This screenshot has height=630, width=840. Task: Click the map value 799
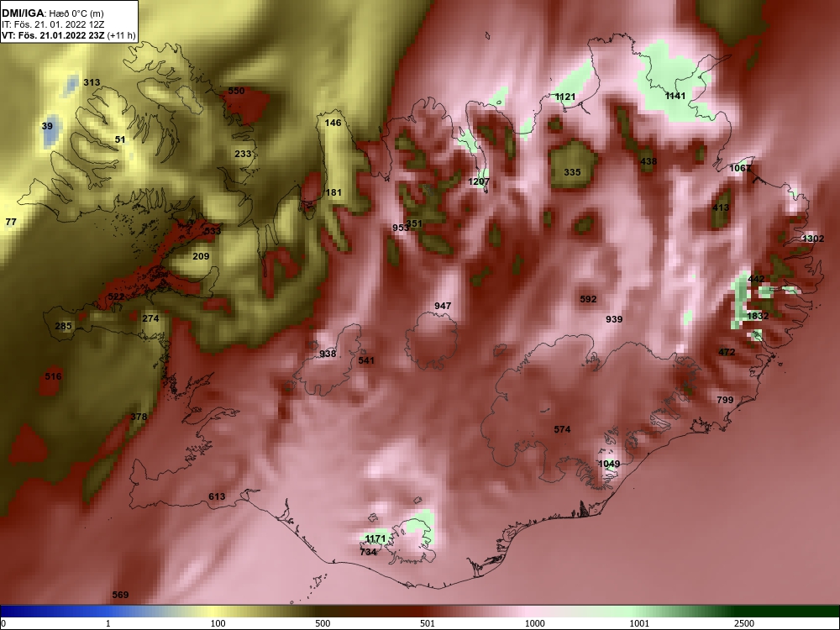pos(725,400)
